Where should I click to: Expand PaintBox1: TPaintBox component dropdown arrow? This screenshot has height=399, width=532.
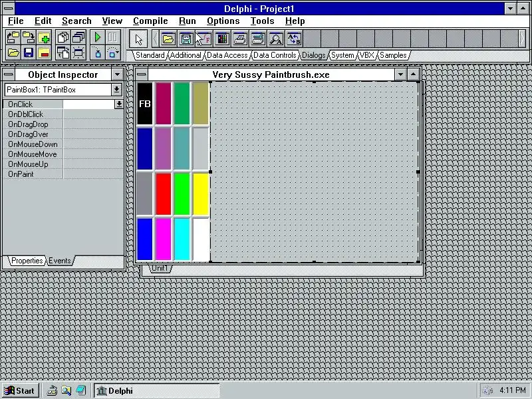tap(116, 90)
